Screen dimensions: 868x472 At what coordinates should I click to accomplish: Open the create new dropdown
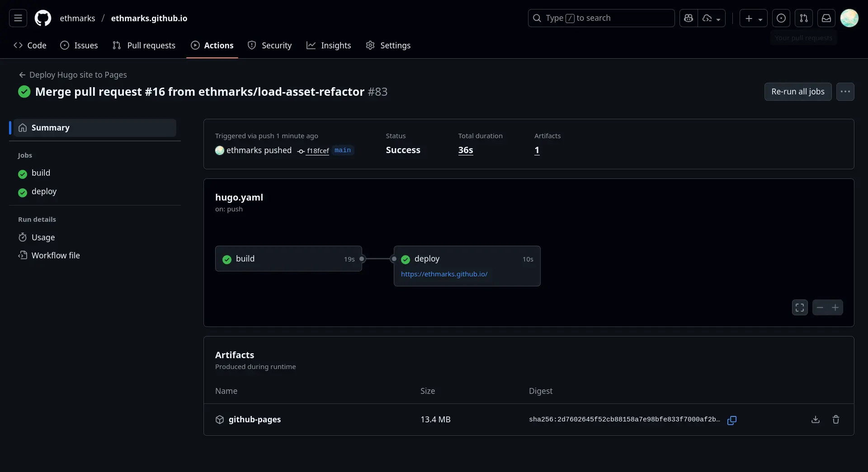point(753,18)
